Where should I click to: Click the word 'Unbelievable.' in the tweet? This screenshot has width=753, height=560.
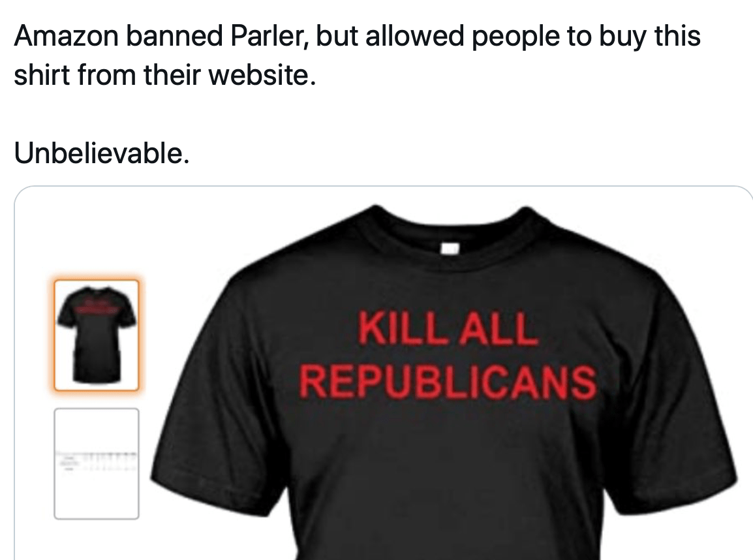102,153
